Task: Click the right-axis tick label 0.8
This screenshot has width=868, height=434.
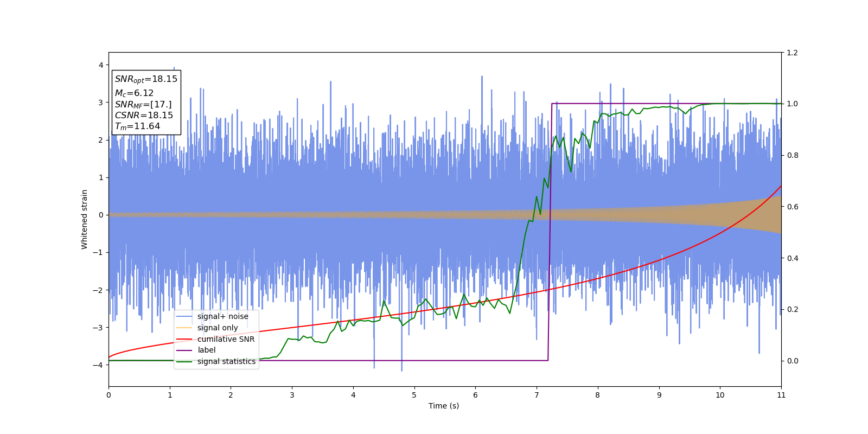Action: click(793, 155)
